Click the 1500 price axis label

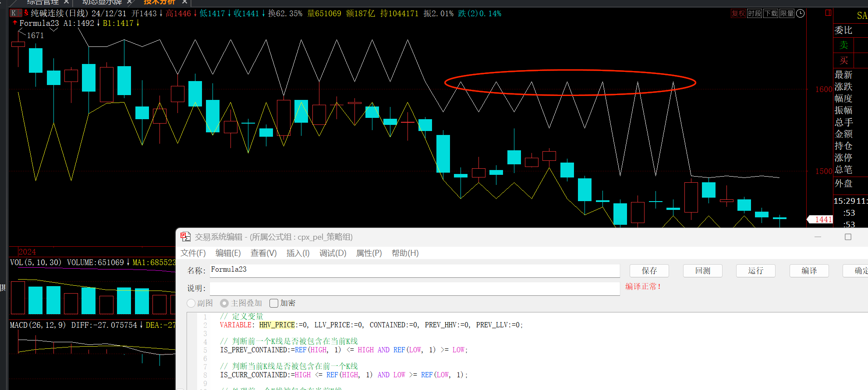click(x=824, y=171)
